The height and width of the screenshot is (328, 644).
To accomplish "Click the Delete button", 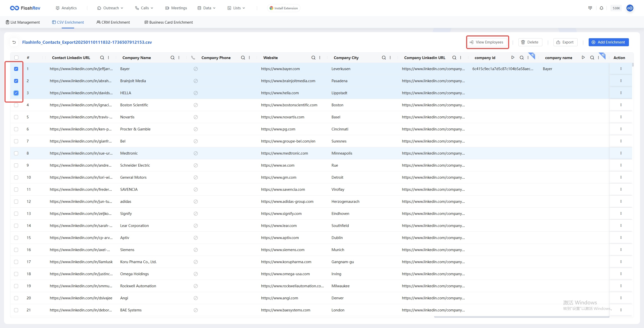I will 530,42.
